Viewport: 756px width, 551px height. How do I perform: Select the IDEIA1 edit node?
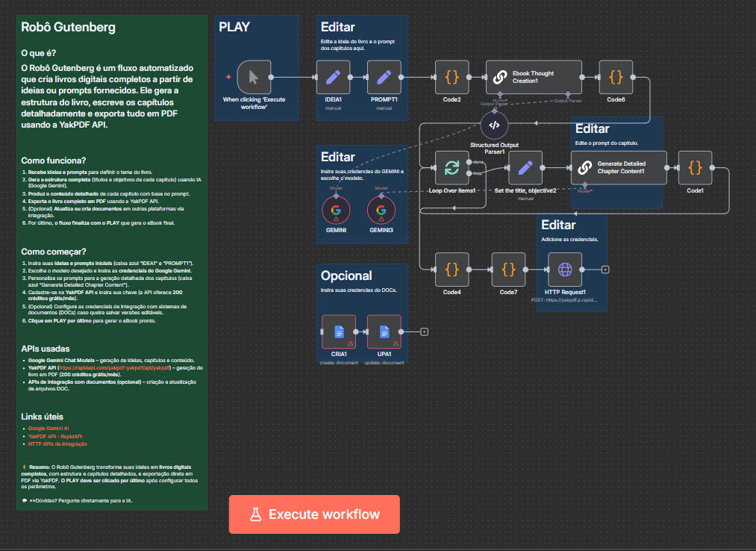[x=333, y=77]
